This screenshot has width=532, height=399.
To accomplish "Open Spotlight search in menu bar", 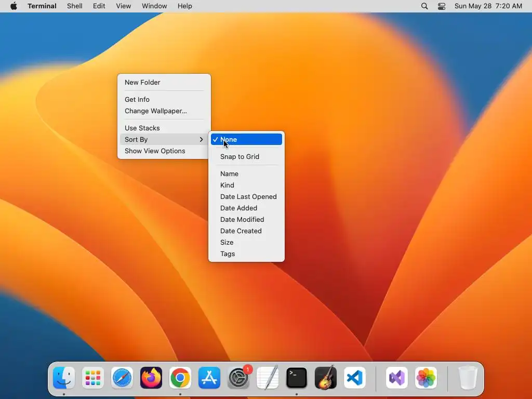I will (x=424, y=6).
